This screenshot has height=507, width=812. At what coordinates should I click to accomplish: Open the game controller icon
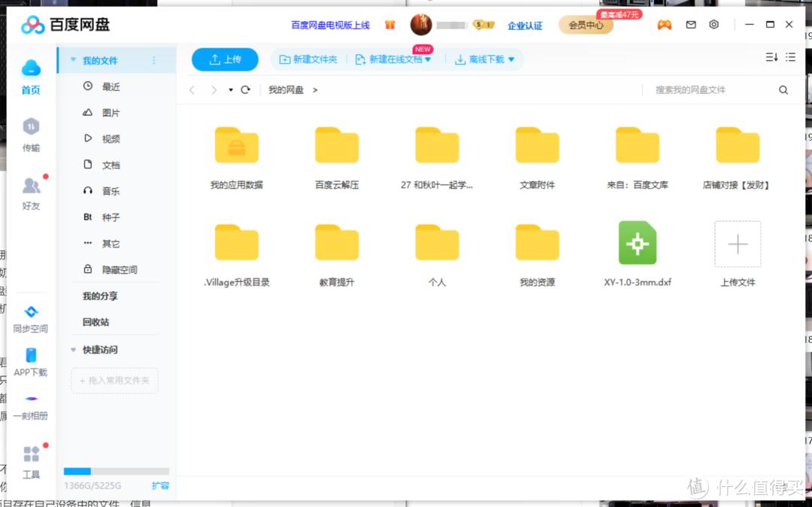pos(665,24)
